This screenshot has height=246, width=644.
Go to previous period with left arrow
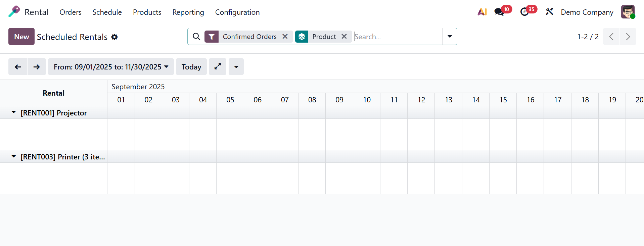point(18,67)
